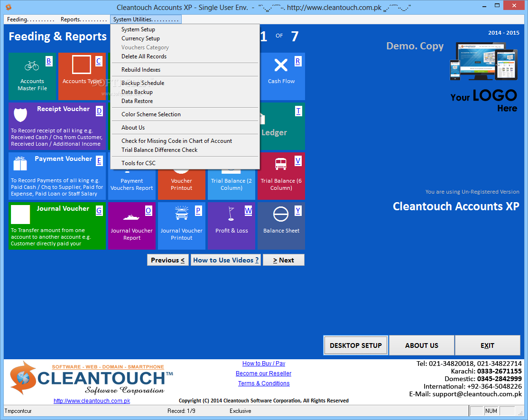Viewport: 528px width, 420px height.
Task: Click the Cleantouch Software Corporation logo
Action: coord(92,379)
